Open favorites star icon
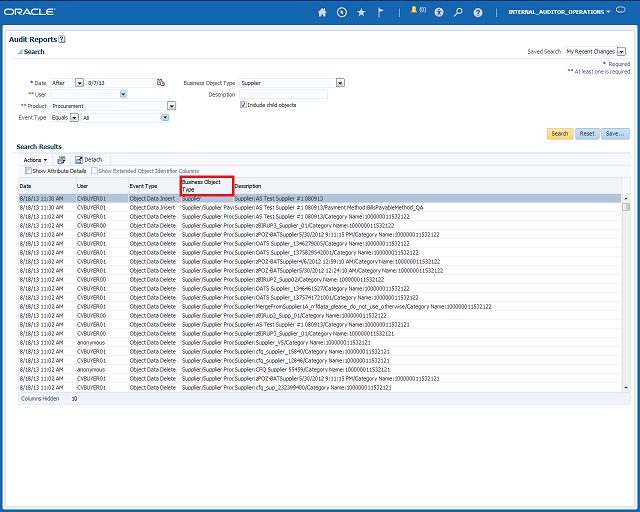Screen dimensions: 640x512 (x=361, y=12)
